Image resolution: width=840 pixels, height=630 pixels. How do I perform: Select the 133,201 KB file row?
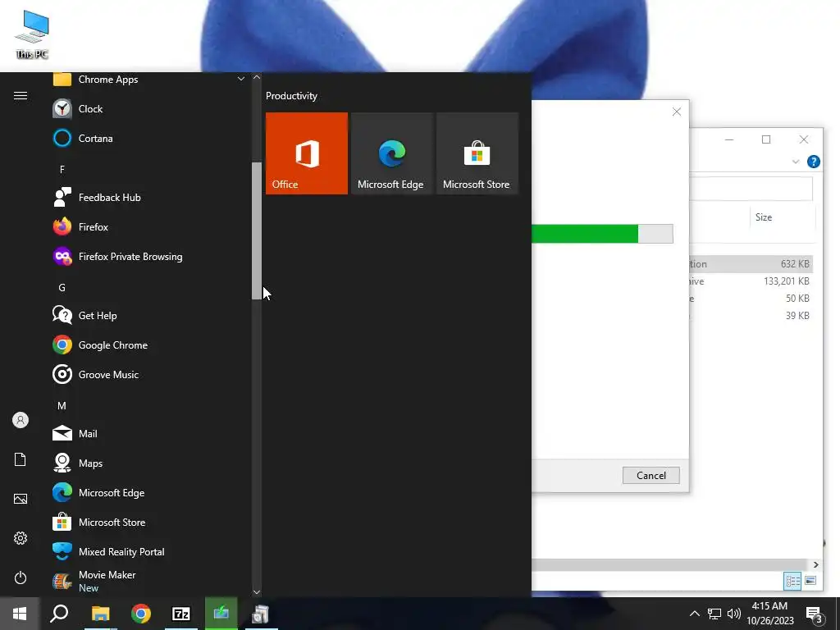751,281
